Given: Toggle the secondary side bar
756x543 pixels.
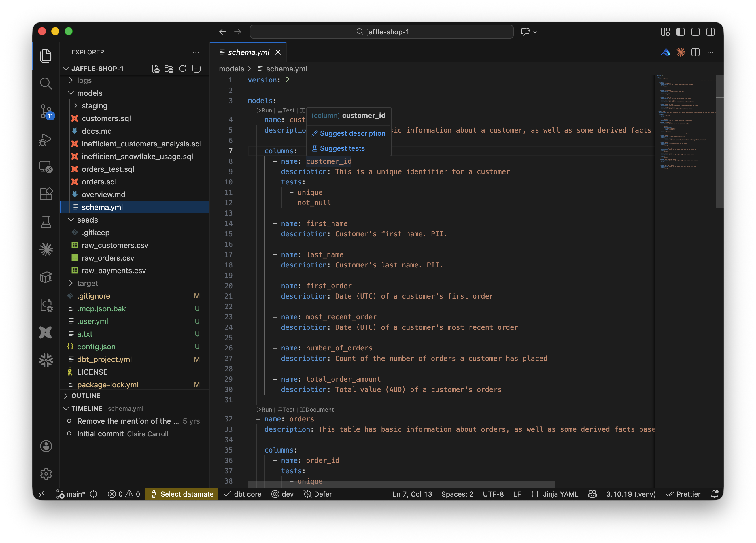Looking at the screenshot, I should [710, 32].
